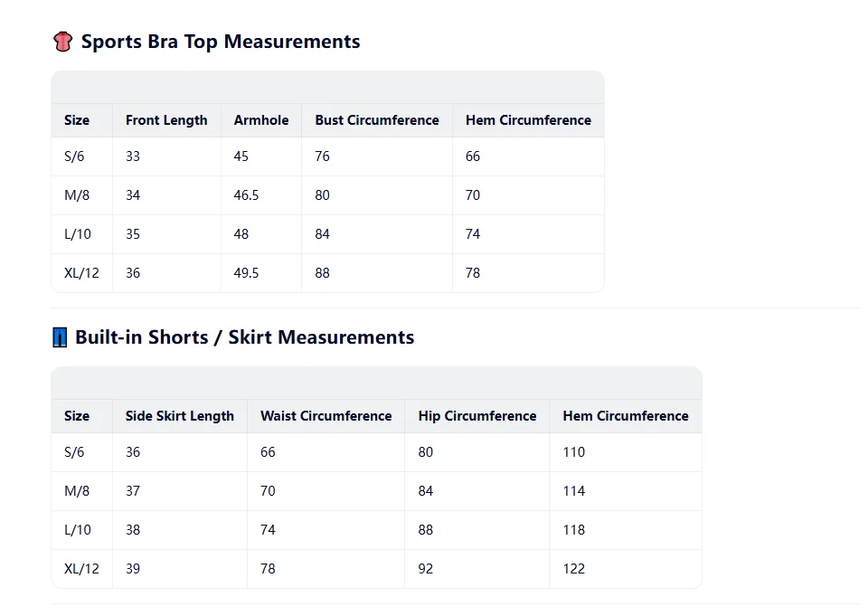Select the 92 hip circumference cell

tap(425, 569)
